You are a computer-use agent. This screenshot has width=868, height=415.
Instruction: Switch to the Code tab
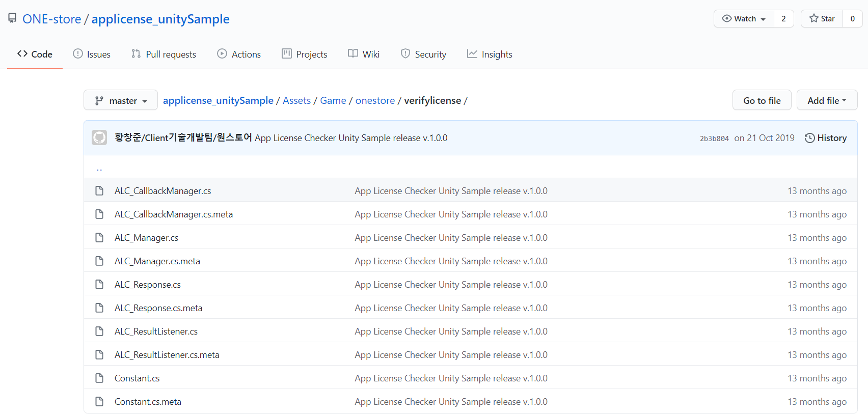point(35,54)
